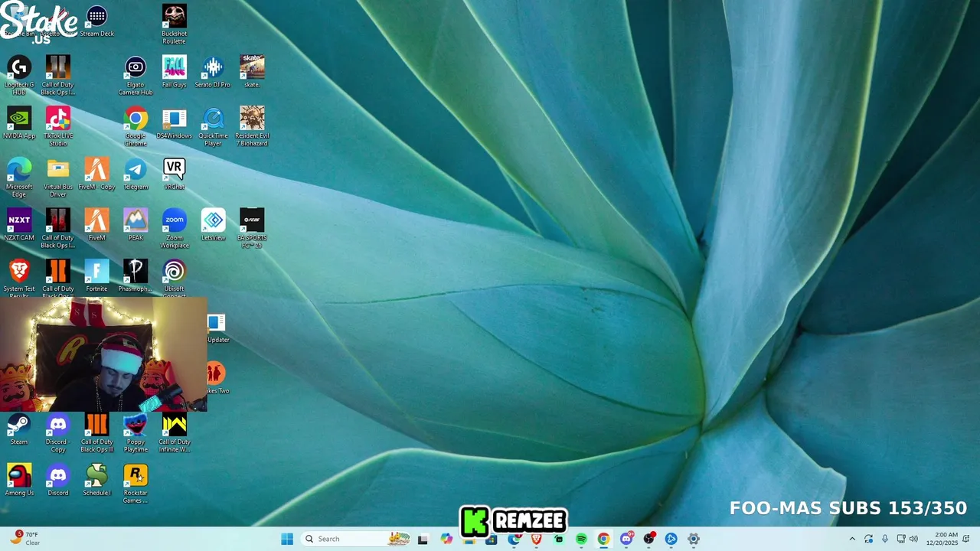The width and height of the screenshot is (980, 551).
Task: Open System Test Results Brave shortcut
Action: coord(19,279)
